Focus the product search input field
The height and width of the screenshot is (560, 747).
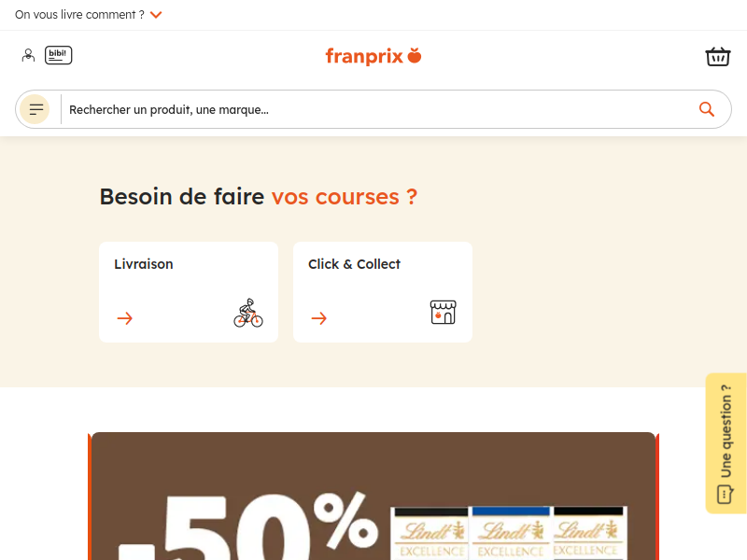point(379,109)
